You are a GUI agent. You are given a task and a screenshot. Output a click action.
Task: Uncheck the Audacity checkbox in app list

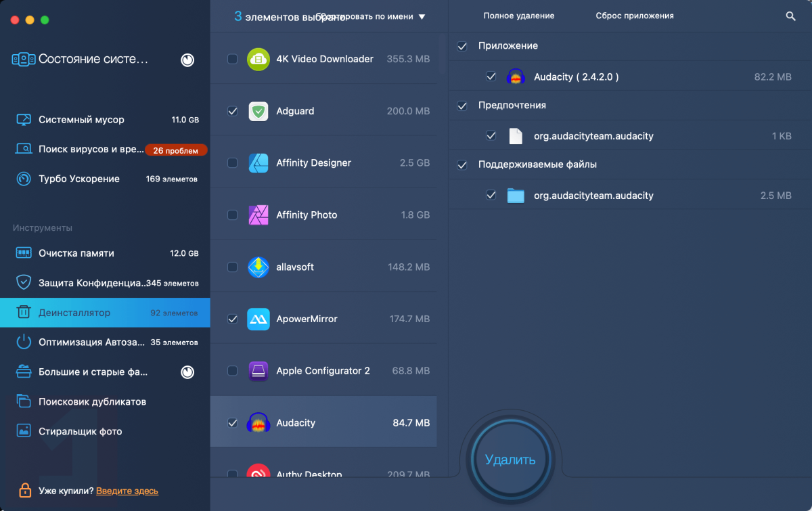coord(233,423)
